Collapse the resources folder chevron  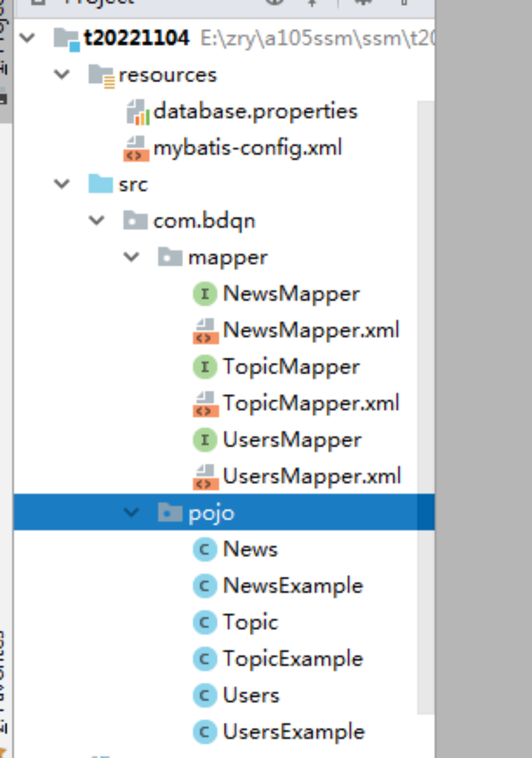point(62,74)
